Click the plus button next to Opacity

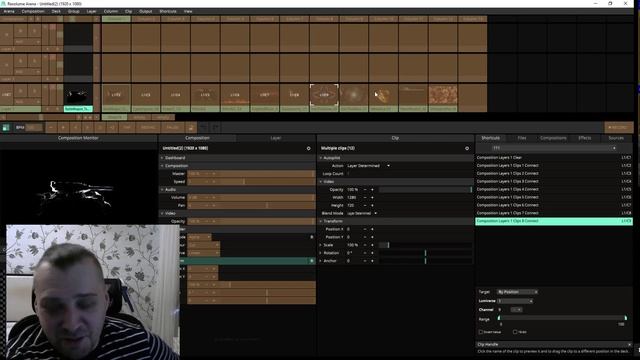tap(372, 190)
